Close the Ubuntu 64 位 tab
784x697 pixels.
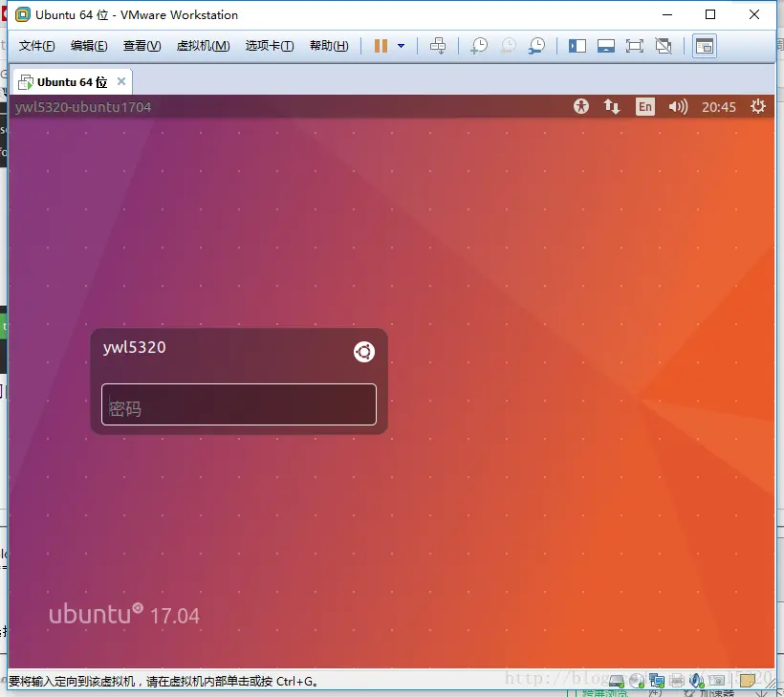coord(121,81)
